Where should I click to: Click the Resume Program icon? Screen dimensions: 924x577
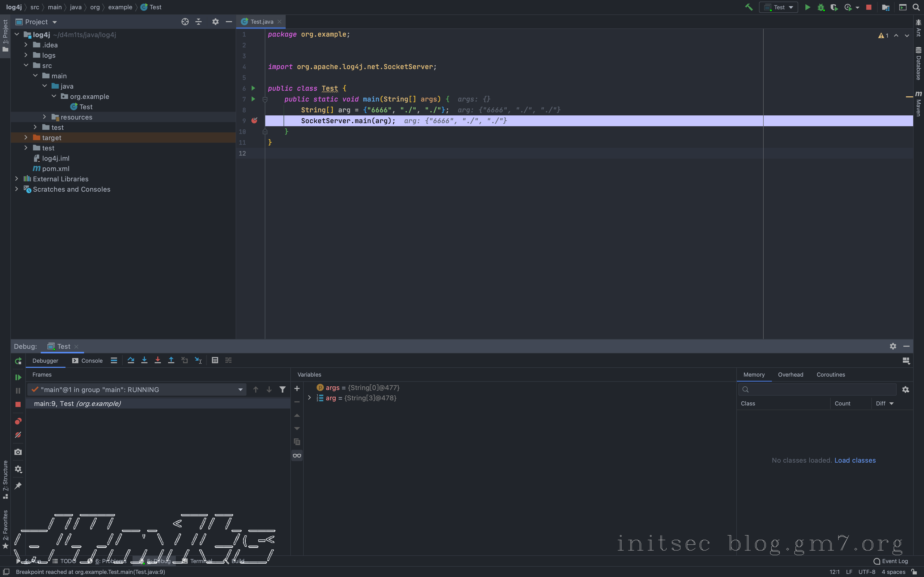pyautogui.click(x=18, y=377)
